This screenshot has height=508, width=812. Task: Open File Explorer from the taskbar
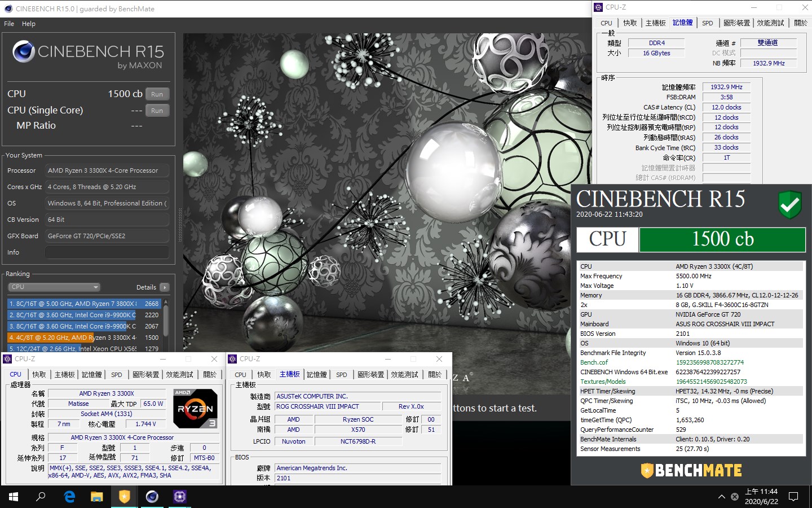97,497
